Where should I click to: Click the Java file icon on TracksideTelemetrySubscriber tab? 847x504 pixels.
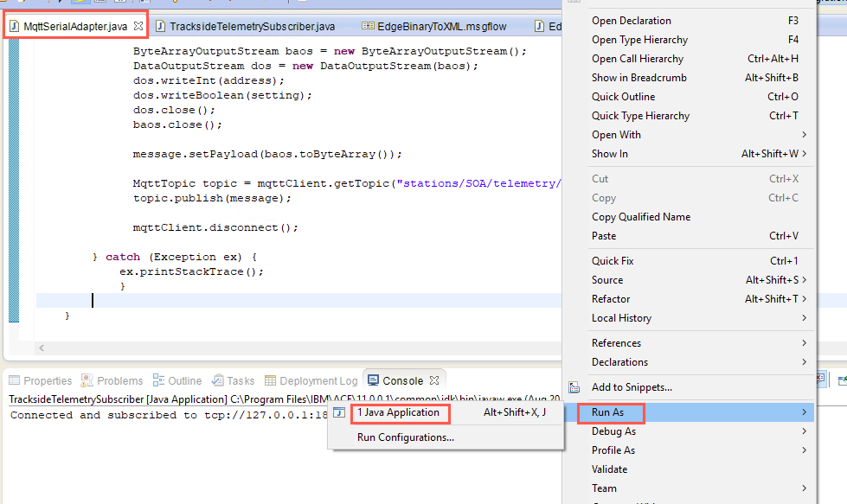[160, 27]
